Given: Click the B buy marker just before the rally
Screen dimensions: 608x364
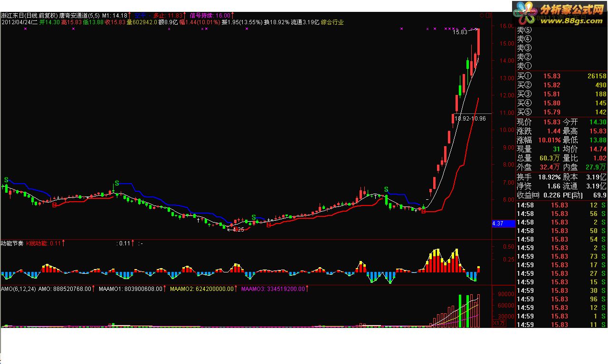Looking at the screenshot, I should point(423,212).
